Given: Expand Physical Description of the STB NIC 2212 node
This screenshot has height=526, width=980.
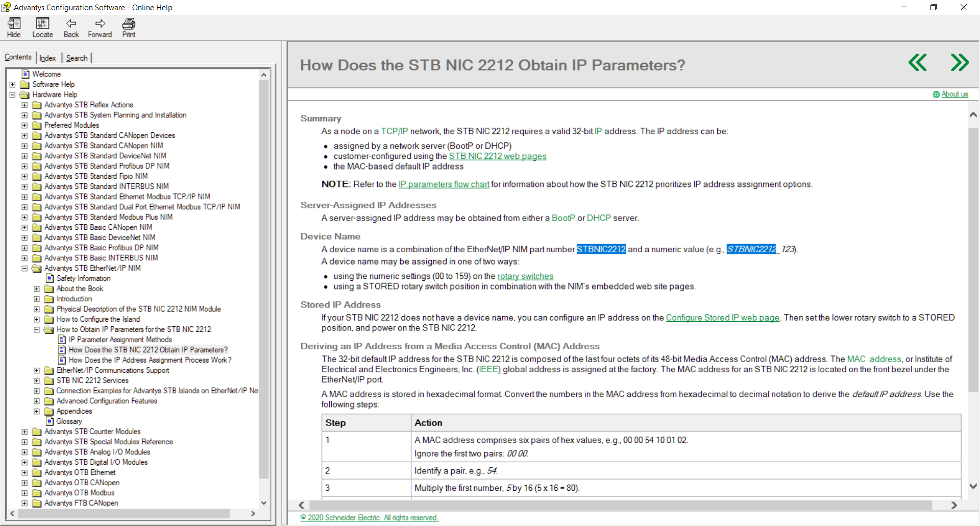Looking at the screenshot, I should coord(37,309).
